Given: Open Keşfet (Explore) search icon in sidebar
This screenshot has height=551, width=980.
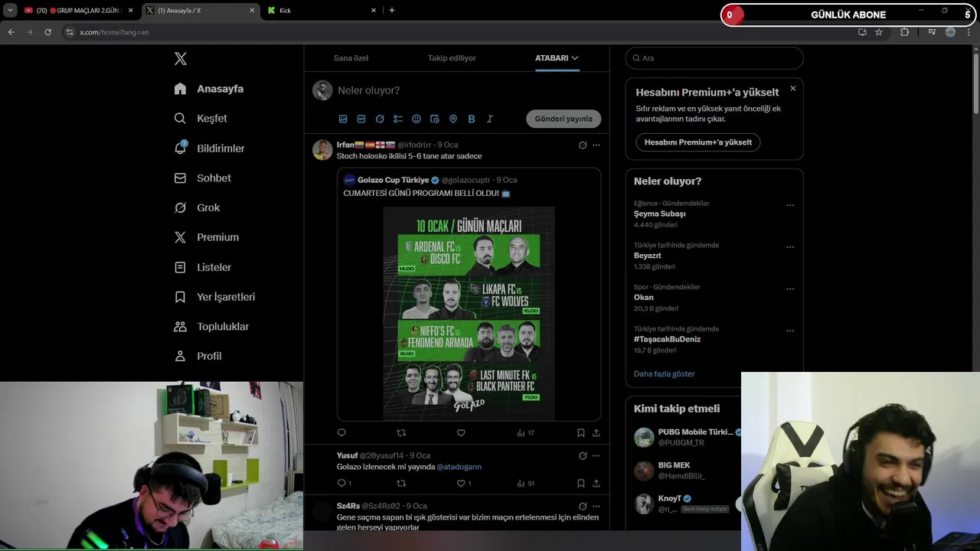Looking at the screenshot, I should click(x=180, y=119).
